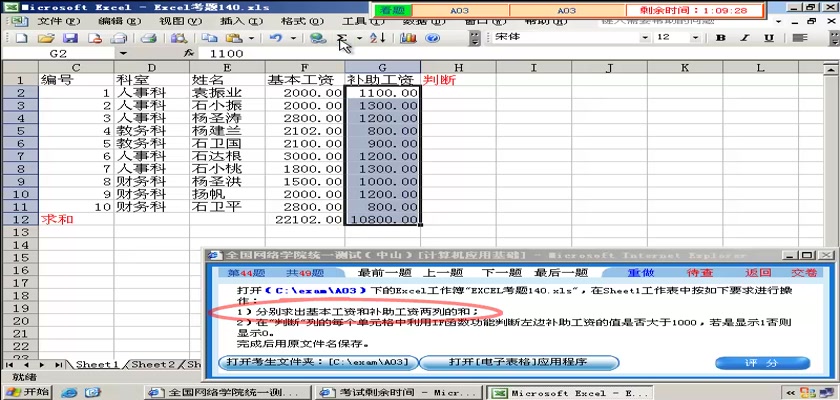Select row 12 header
The image size is (840, 400).
pyautogui.click(x=20, y=220)
